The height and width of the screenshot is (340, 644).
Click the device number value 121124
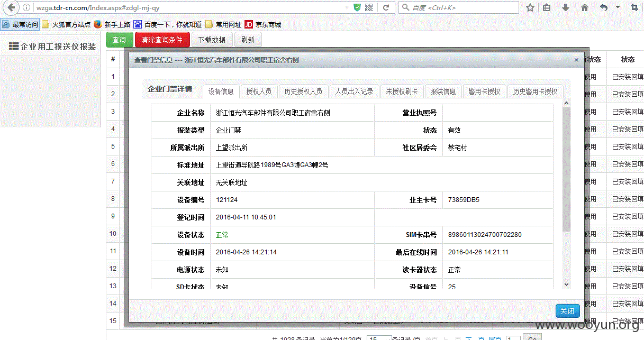click(227, 200)
